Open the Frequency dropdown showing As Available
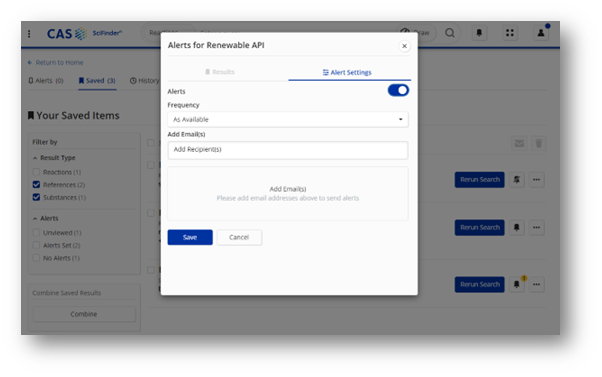 tap(288, 119)
